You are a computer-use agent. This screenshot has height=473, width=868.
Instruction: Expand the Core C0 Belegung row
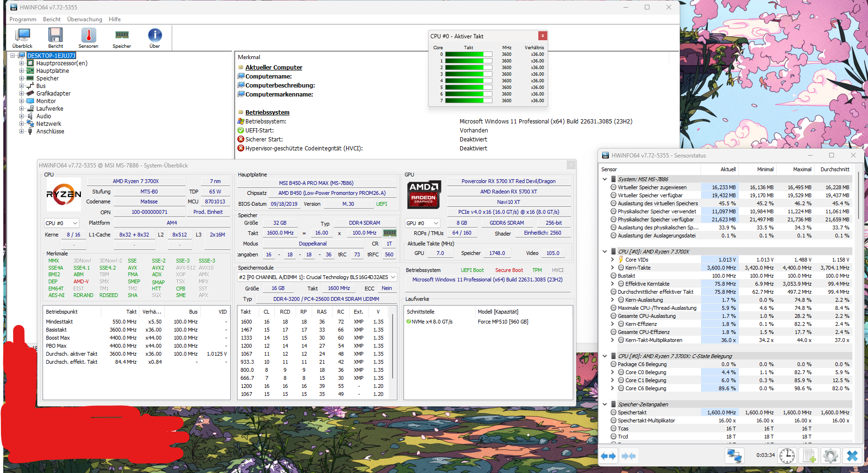[613, 372]
